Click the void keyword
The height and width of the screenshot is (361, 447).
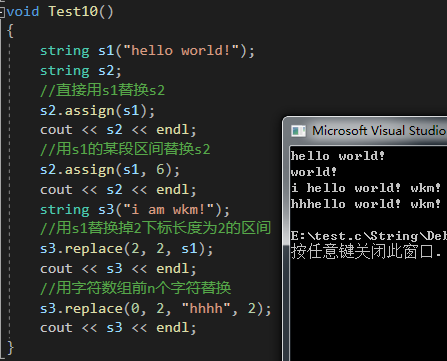(23, 12)
